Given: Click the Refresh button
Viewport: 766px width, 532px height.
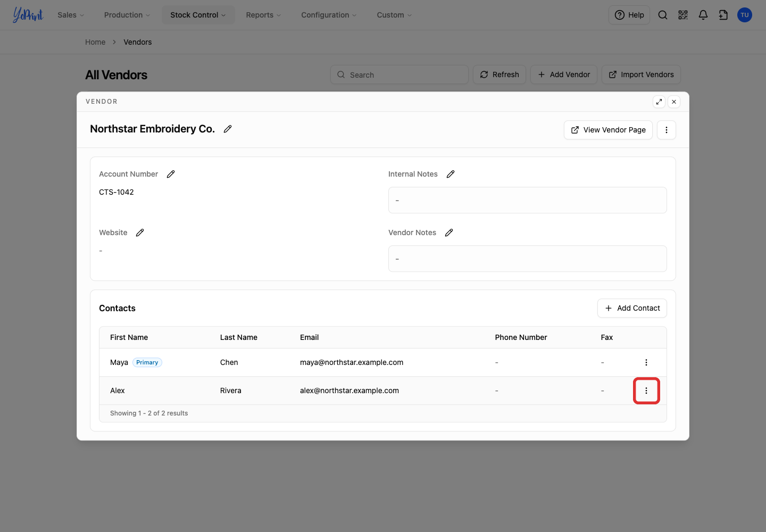Looking at the screenshot, I should (x=499, y=74).
